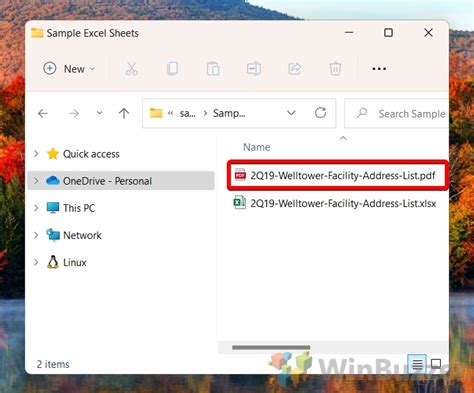Click the address bar folder icon

click(156, 113)
